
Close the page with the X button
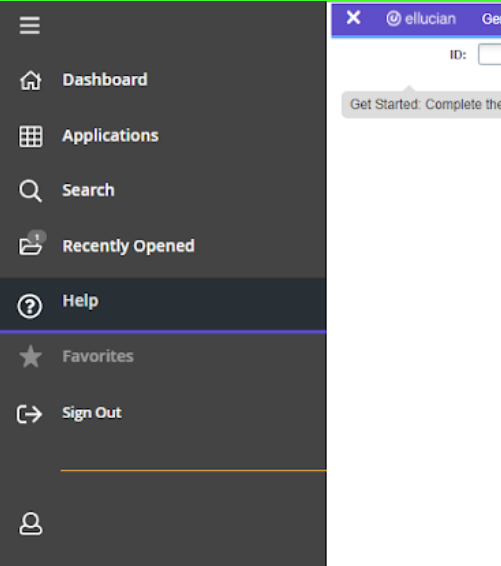tap(353, 17)
